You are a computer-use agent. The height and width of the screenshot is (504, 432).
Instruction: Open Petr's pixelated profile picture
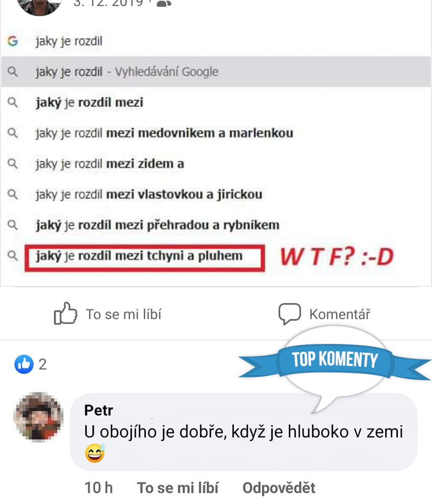[x=38, y=416]
